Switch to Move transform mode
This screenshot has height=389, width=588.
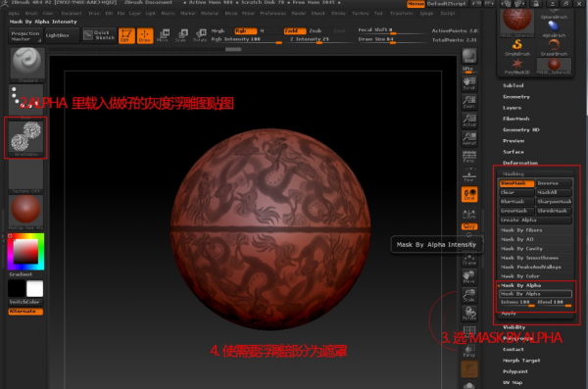click(163, 35)
